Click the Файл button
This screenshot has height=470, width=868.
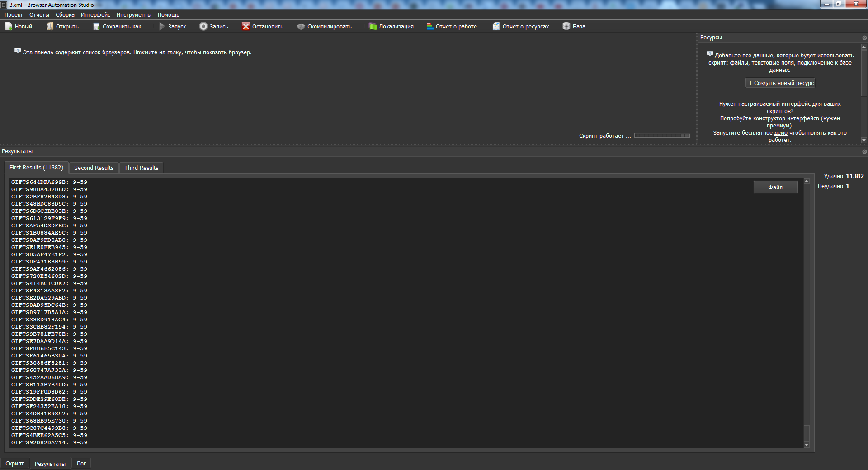pyautogui.click(x=775, y=187)
